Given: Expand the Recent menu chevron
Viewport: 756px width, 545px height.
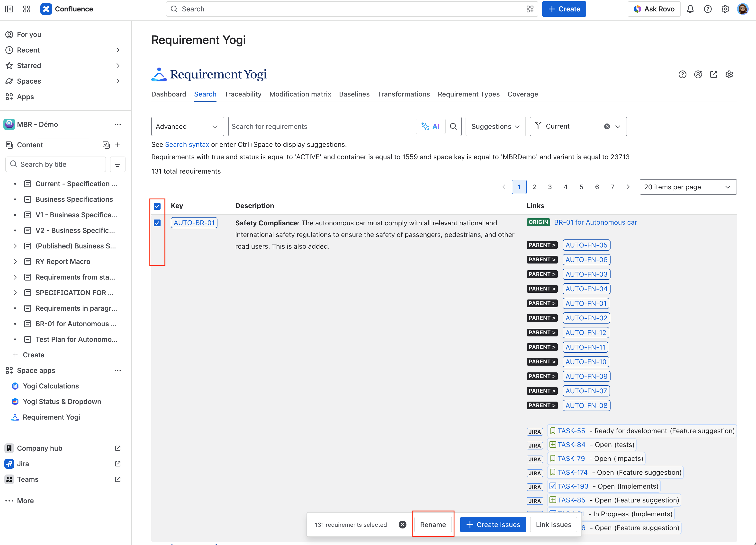Looking at the screenshot, I should pos(118,50).
